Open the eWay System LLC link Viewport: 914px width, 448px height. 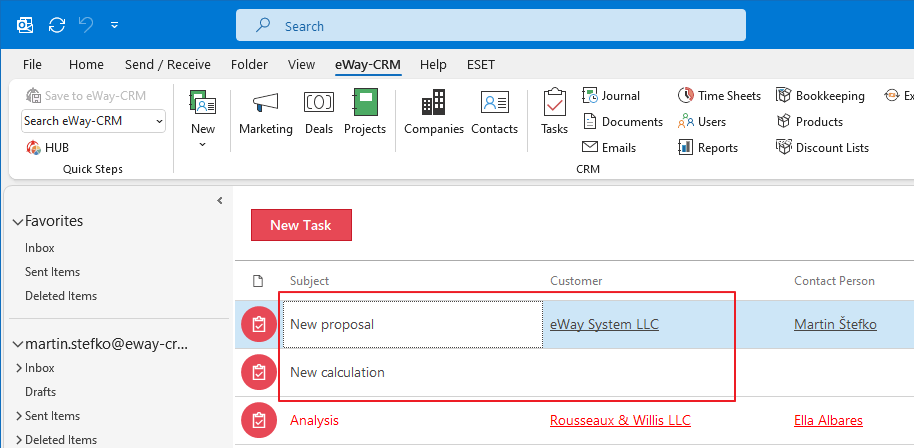[604, 324]
